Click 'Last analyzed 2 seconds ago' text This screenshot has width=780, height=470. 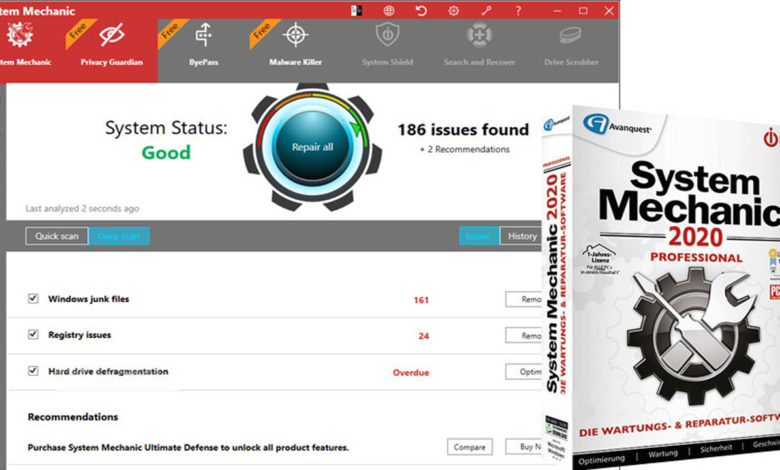click(x=83, y=208)
